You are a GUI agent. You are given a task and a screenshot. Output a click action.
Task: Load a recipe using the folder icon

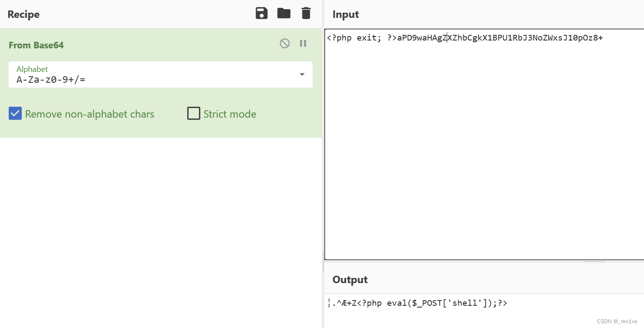pyautogui.click(x=284, y=14)
